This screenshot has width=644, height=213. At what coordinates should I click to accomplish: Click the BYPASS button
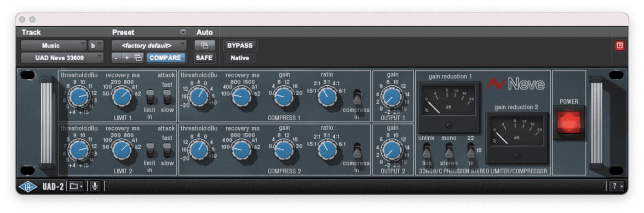pyautogui.click(x=240, y=46)
